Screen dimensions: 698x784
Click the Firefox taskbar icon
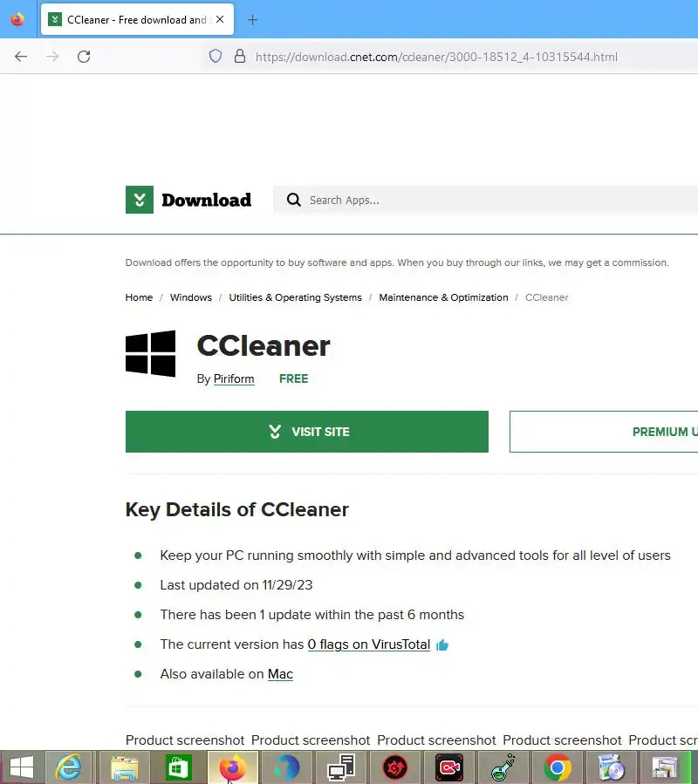pos(232,767)
